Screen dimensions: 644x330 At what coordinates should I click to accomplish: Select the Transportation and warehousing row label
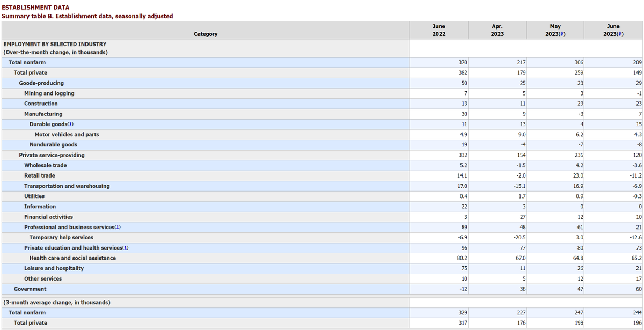(x=67, y=186)
